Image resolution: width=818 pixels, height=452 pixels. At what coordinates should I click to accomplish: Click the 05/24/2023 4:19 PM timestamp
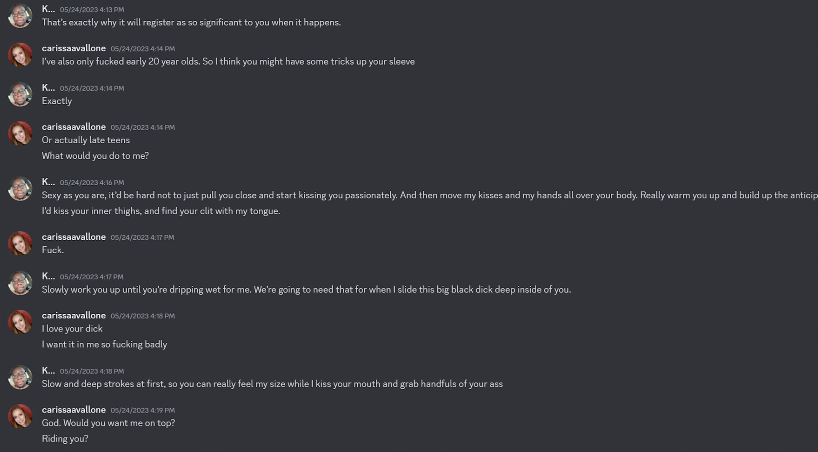point(142,410)
